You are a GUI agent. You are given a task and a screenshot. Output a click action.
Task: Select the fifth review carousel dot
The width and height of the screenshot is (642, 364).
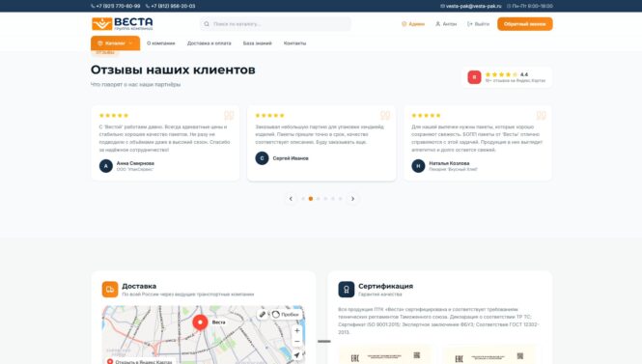(x=333, y=199)
